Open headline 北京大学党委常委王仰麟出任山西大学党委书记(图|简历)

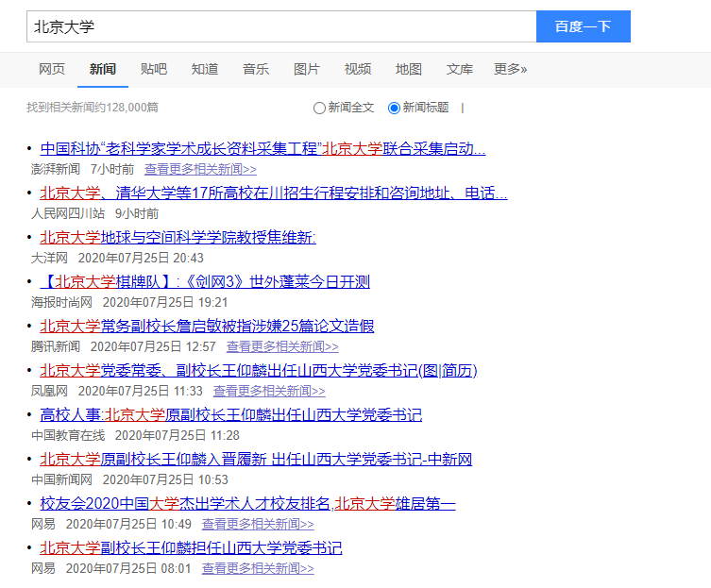(259, 371)
